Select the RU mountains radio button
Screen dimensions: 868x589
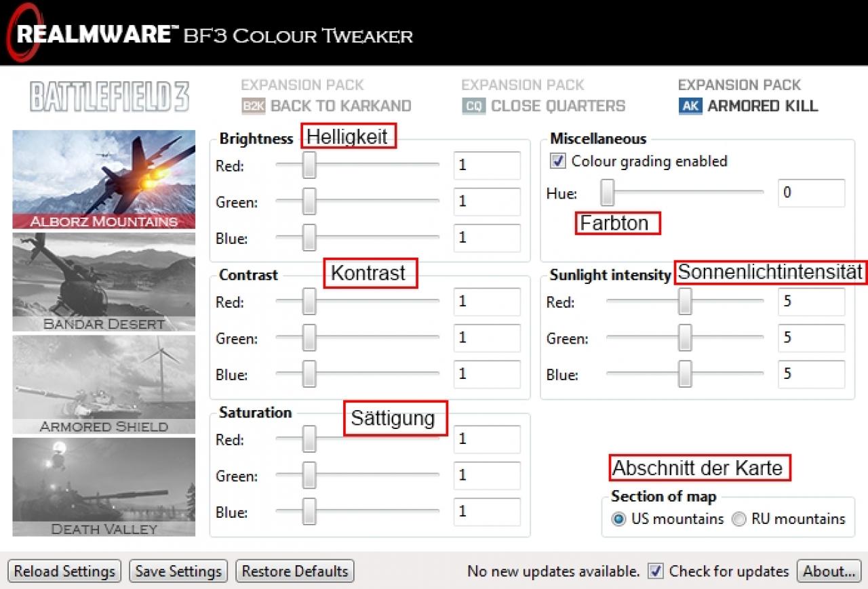pos(739,519)
